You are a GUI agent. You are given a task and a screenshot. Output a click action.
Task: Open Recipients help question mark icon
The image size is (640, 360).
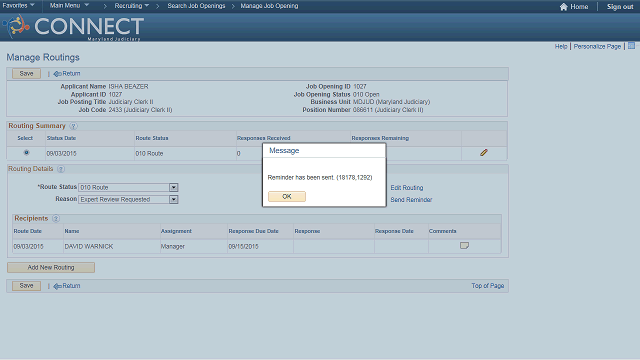[x=56, y=218]
